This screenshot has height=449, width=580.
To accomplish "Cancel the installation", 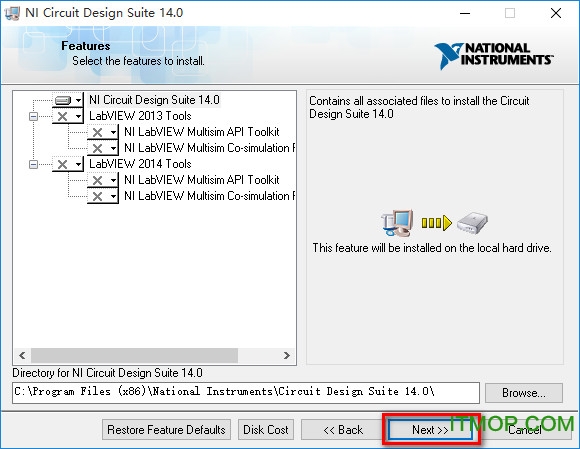I will tap(525, 430).
